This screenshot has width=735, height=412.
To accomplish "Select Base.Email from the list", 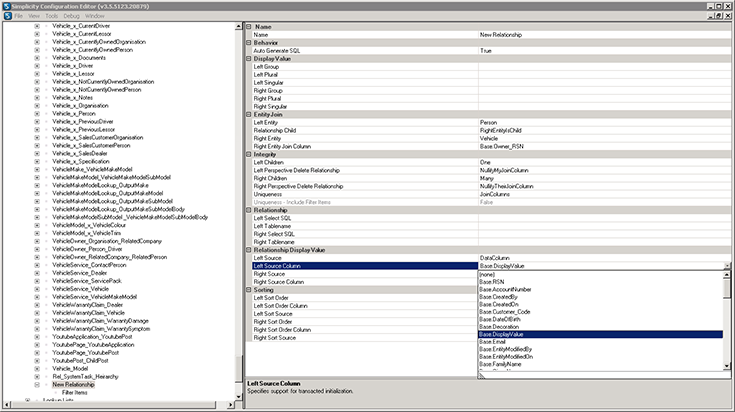I will (x=600, y=342).
